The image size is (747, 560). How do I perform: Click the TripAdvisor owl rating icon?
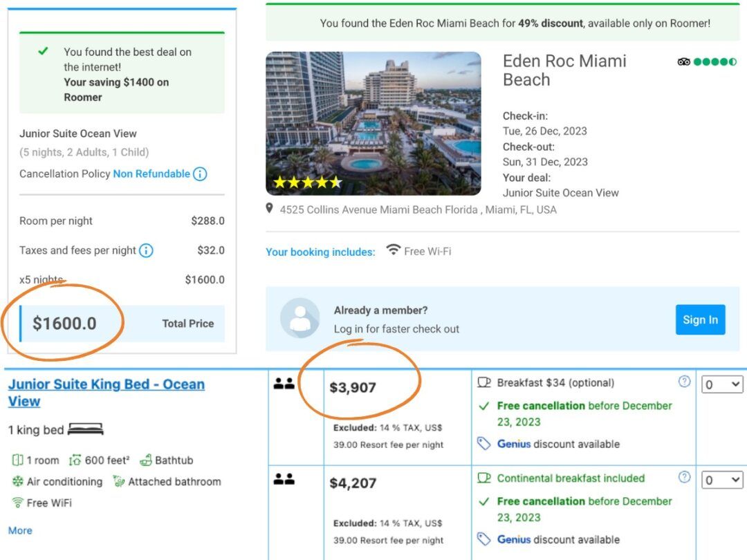[x=683, y=62]
